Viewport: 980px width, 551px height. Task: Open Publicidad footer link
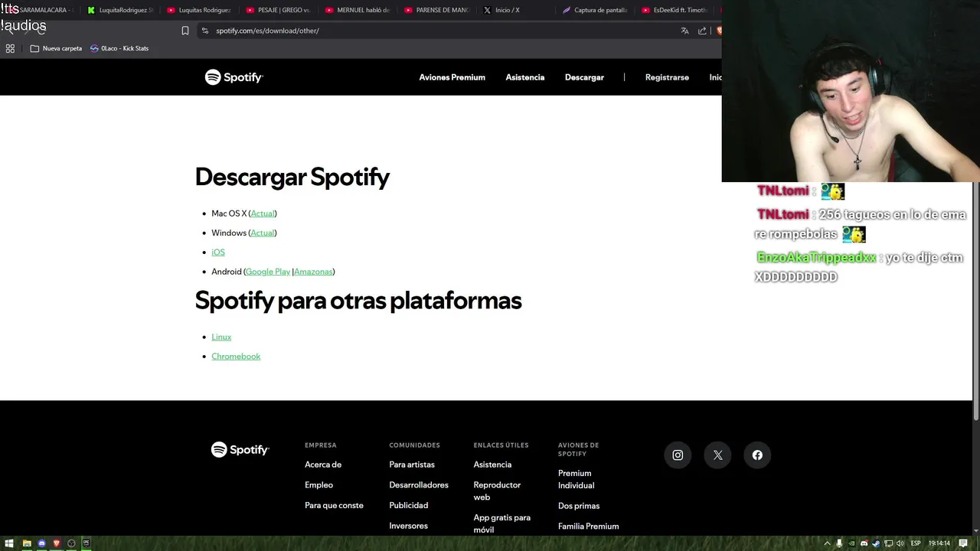coord(409,505)
